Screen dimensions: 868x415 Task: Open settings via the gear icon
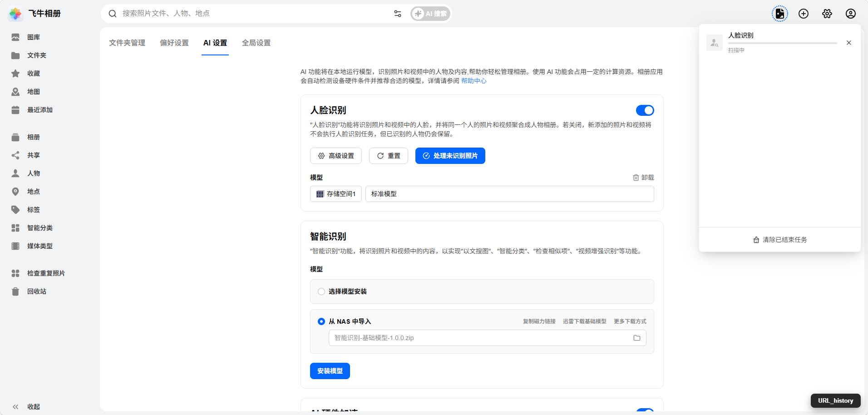tap(827, 14)
